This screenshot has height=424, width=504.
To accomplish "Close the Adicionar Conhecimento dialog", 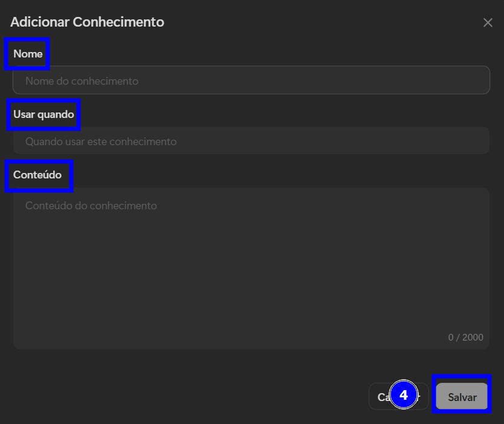I will click(488, 22).
